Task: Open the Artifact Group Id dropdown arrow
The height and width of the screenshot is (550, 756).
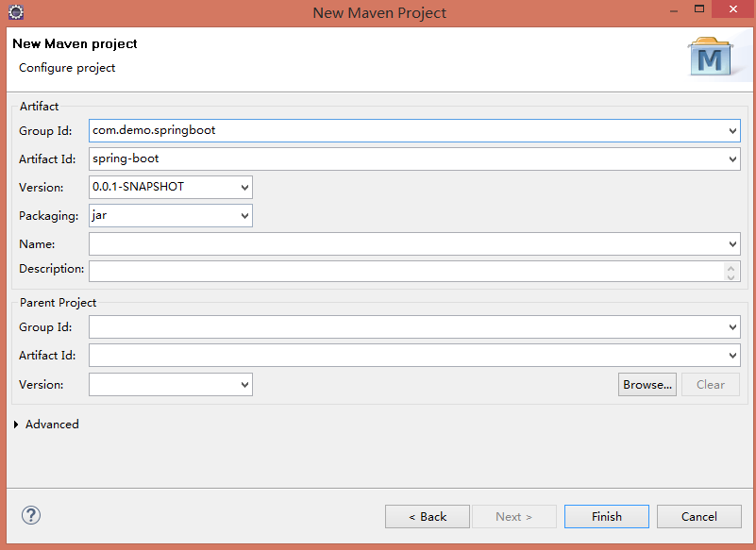Action: click(732, 130)
